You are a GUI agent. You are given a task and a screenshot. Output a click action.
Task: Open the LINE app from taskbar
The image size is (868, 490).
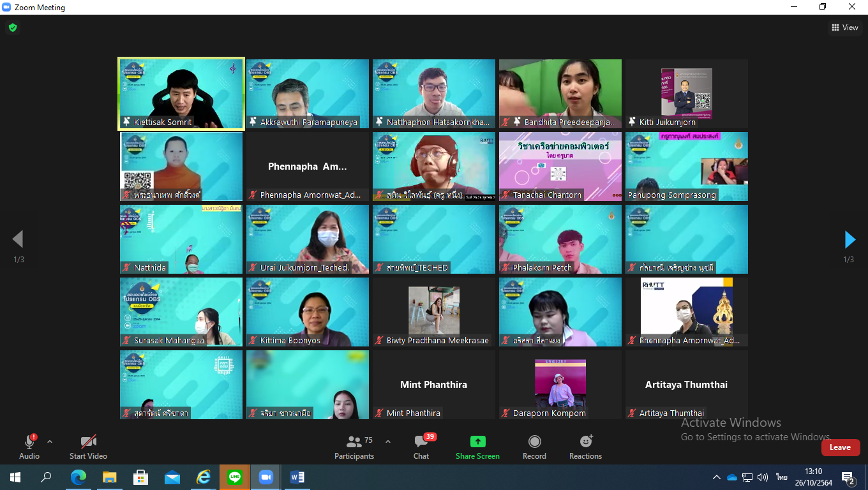point(235,477)
